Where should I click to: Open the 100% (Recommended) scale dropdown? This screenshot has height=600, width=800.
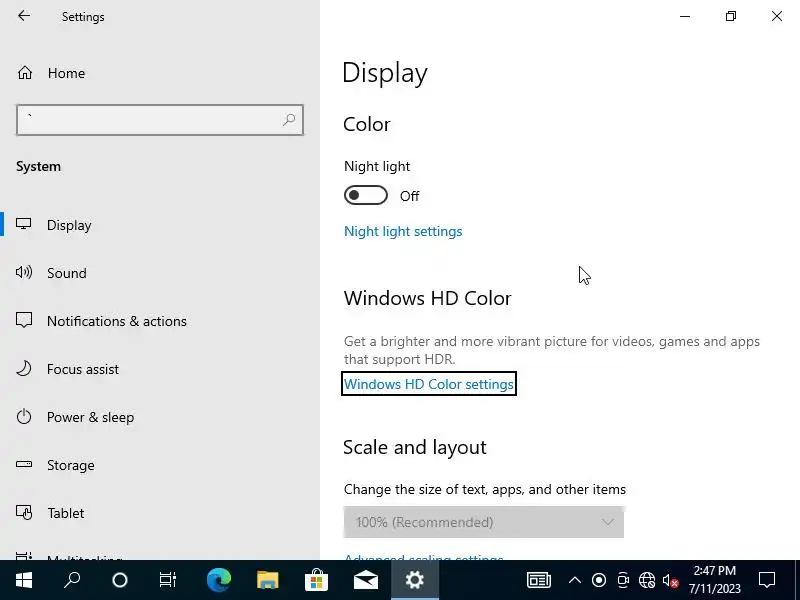pos(484,522)
